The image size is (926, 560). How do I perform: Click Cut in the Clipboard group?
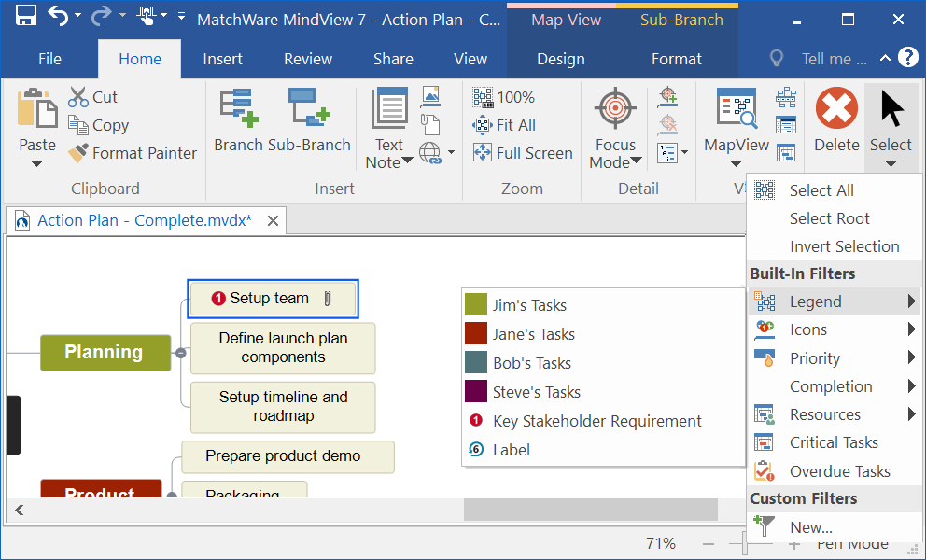tap(93, 97)
